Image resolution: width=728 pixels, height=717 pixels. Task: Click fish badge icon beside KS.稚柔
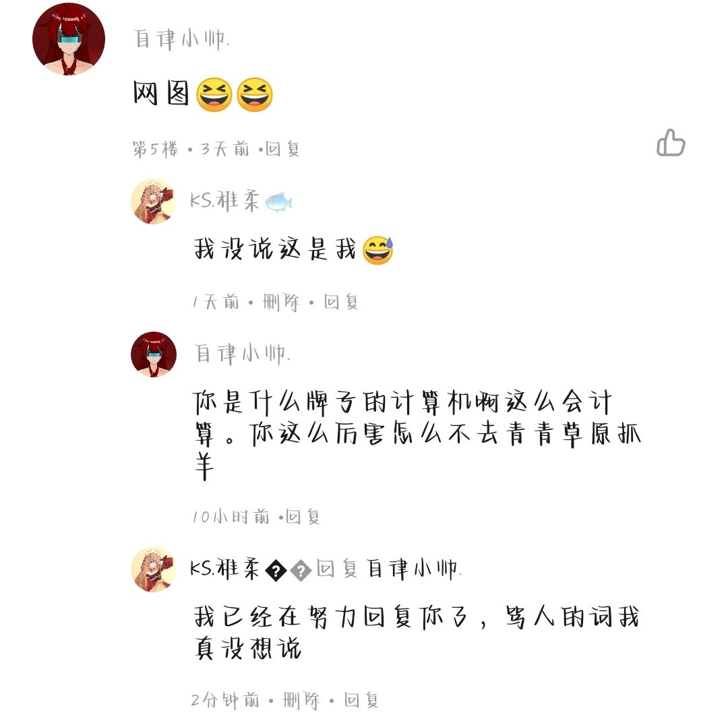(x=278, y=202)
